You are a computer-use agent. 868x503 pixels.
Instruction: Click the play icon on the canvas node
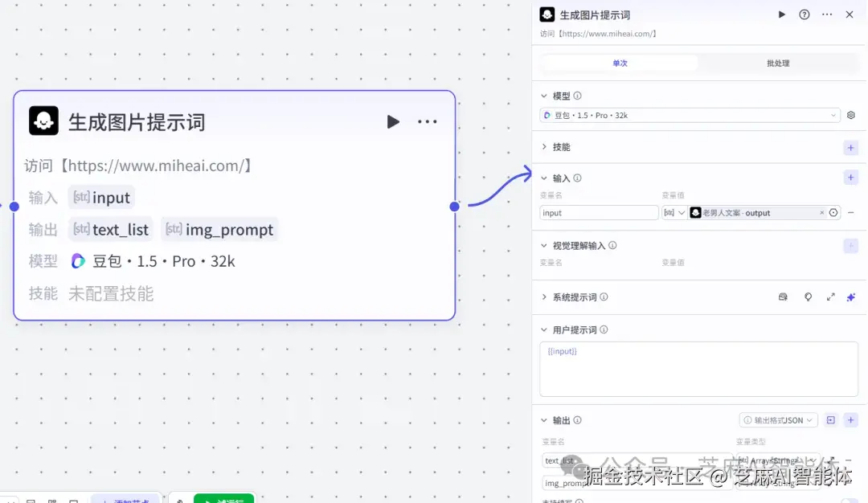click(x=393, y=121)
